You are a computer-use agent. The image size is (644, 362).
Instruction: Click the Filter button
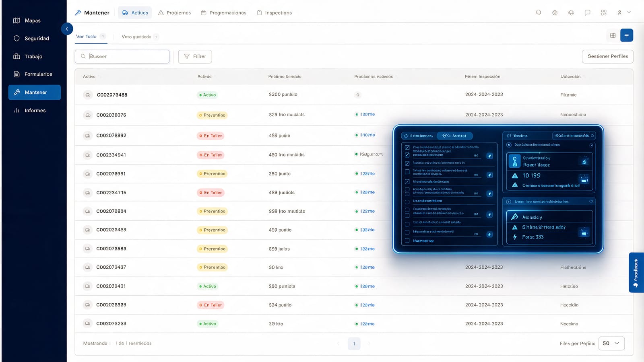click(195, 56)
